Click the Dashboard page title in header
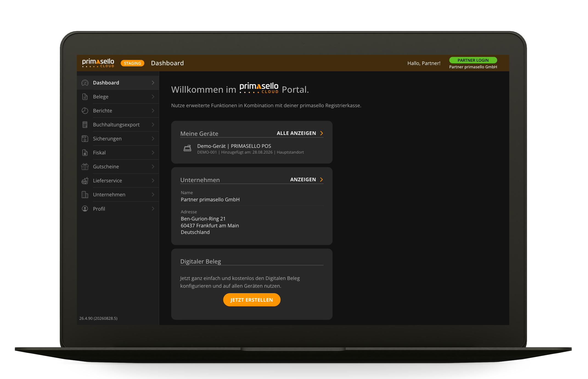This screenshot has height=379, width=588. (x=167, y=63)
